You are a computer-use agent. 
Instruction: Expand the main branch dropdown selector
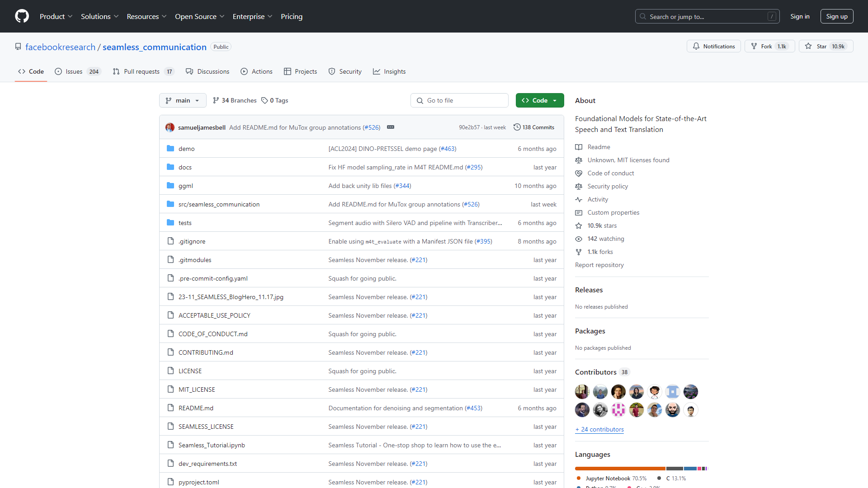[x=183, y=100]
